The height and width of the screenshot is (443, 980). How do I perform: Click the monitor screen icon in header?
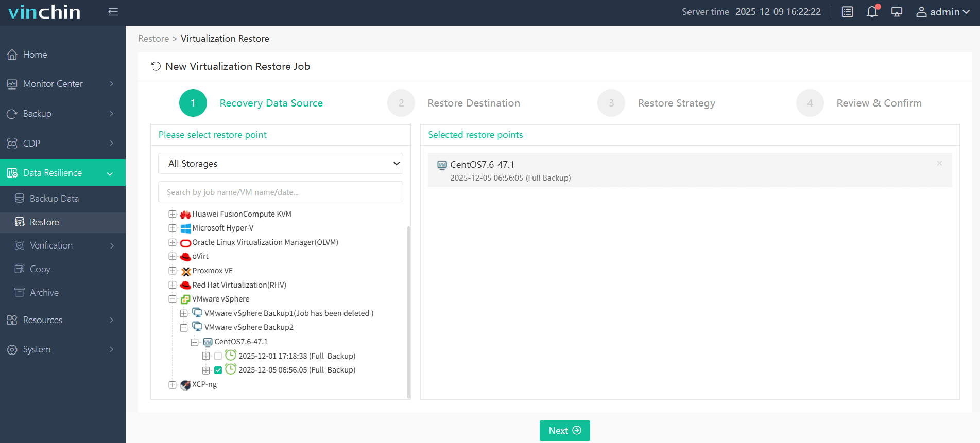897,12
